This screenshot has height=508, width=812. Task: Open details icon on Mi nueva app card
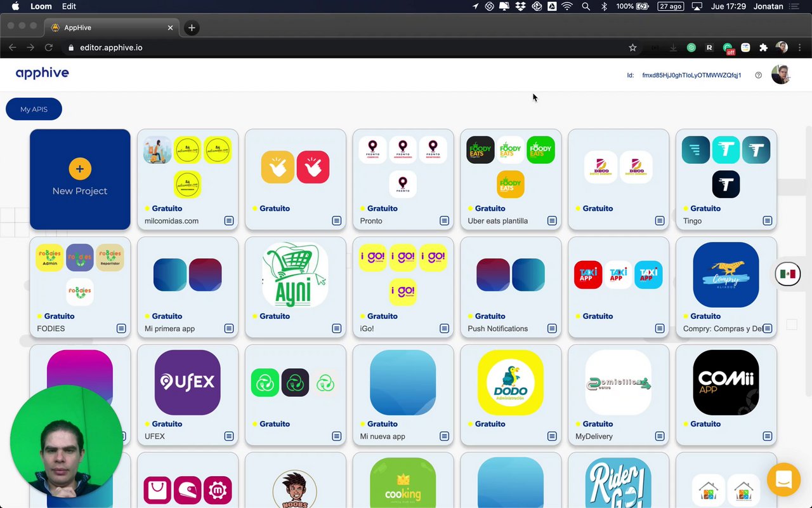[x=444, y=436]
